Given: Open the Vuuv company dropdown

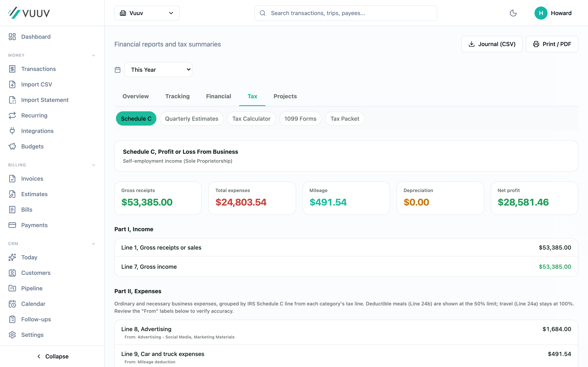Looking at the screenshot, I should point(147,13).
